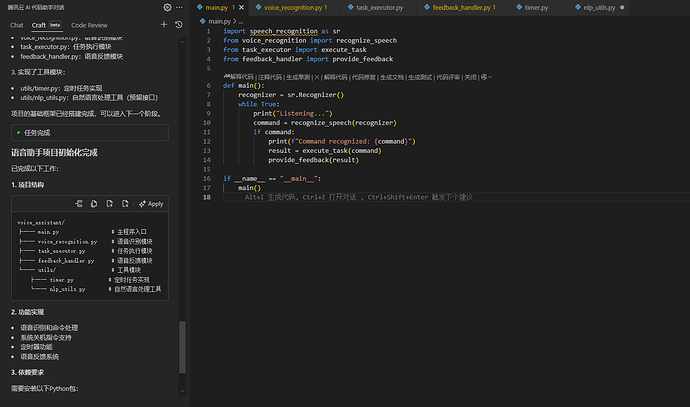This screenshot has height=407, width=690.
Task: Click the chat panel scroll-up arrow
Action: (182, 42)
